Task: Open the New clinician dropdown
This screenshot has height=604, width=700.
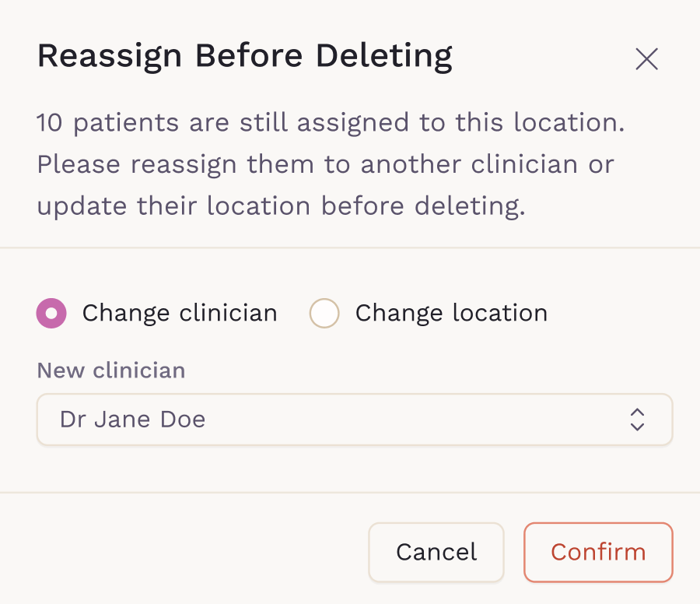Action: [354, 420]
